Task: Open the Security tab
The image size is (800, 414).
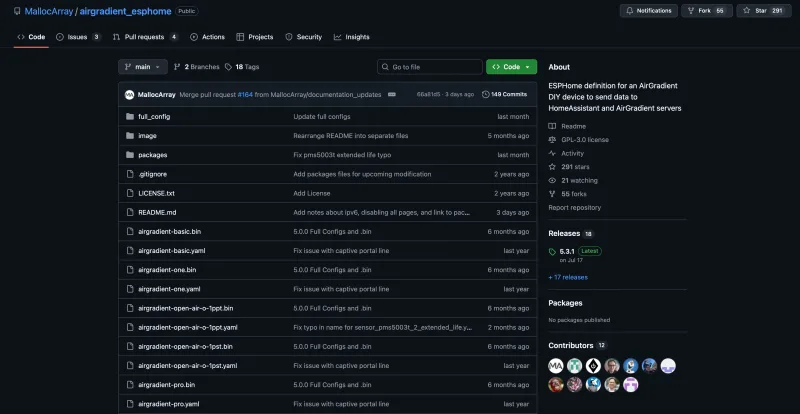Action: pos(304,37)
